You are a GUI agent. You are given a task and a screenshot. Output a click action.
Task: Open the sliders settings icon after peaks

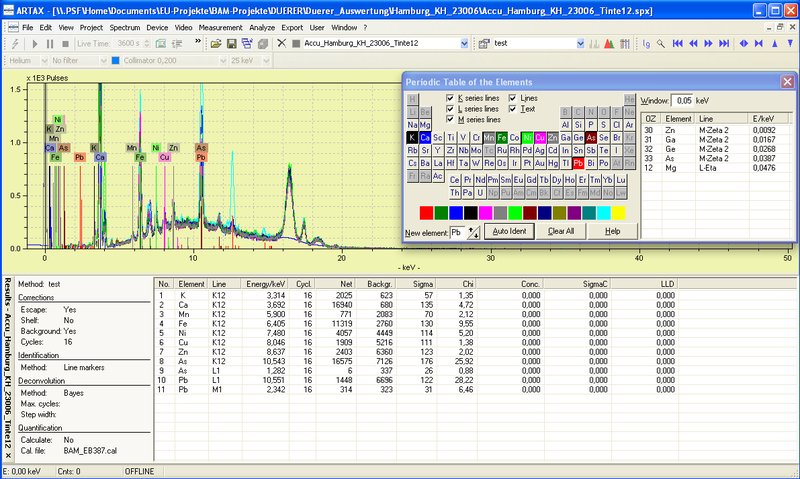[x=624, y=44]
